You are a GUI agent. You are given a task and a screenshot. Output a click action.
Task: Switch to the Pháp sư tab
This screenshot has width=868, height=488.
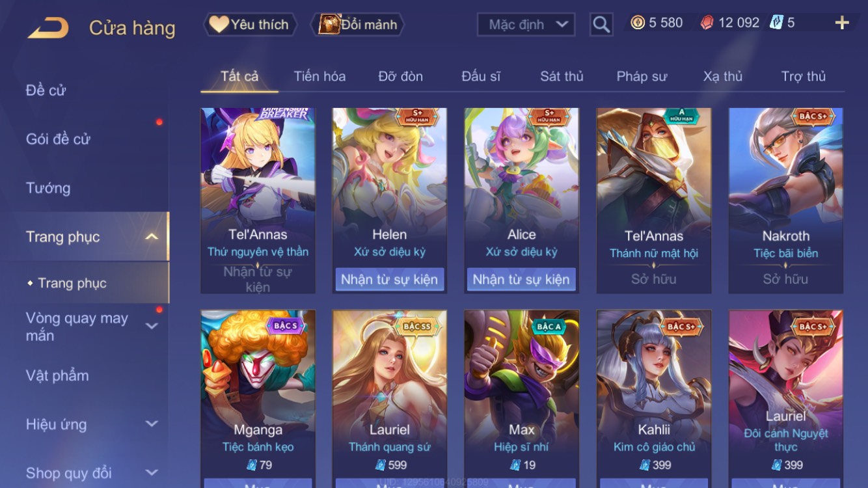(642, 76)
